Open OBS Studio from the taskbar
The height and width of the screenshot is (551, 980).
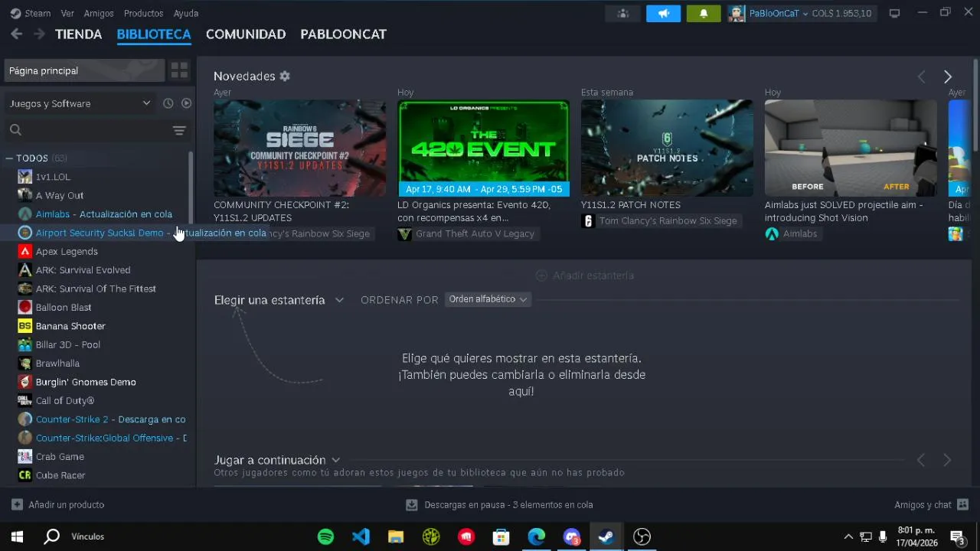pos(642,536)
